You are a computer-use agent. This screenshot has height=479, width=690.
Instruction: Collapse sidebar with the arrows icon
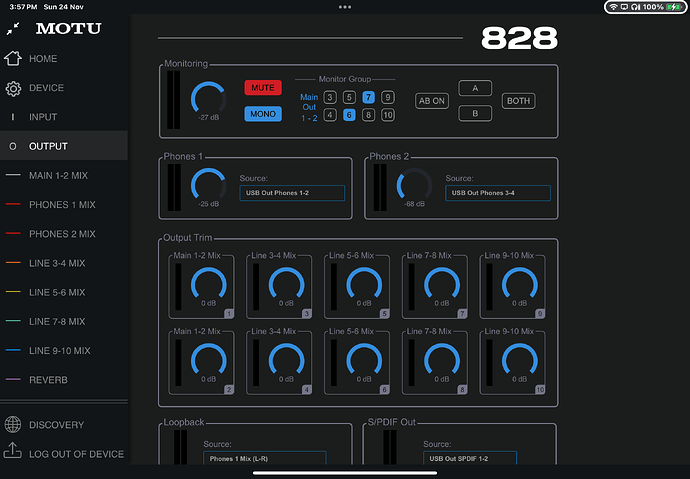13,29
